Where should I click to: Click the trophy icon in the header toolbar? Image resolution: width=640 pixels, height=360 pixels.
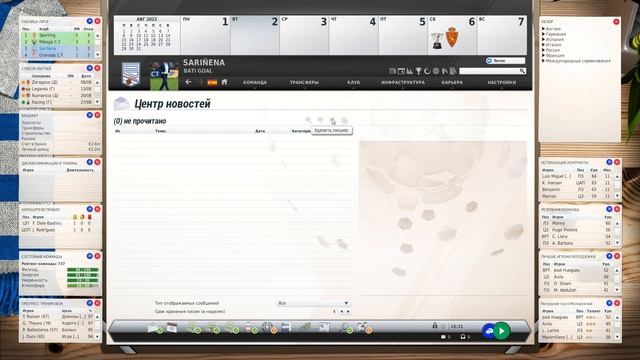click(x=418, y=71)
